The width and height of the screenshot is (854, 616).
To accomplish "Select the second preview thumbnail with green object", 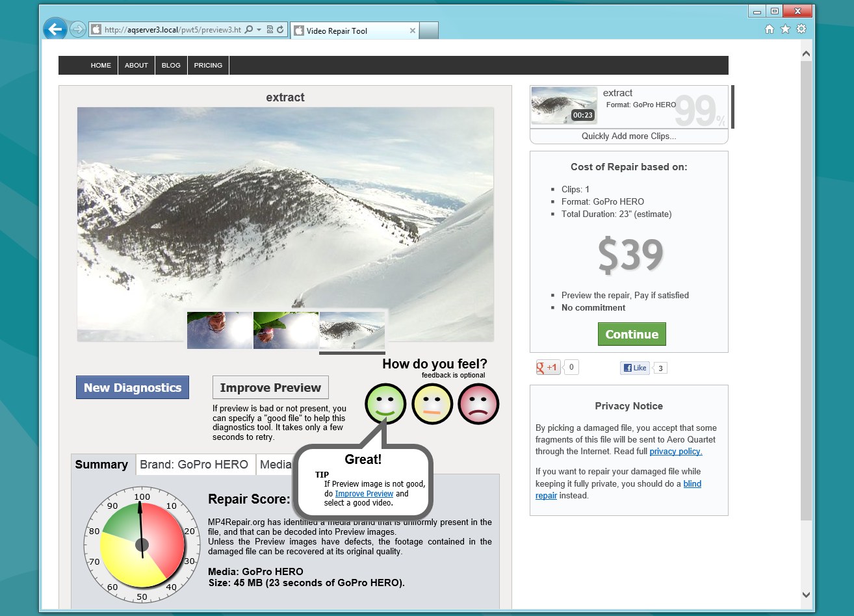I will 286,330.
